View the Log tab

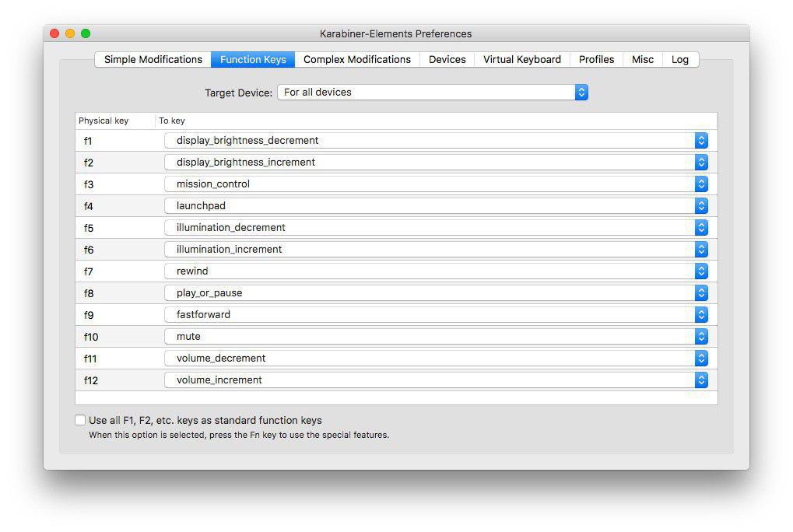tap(679, 60)
